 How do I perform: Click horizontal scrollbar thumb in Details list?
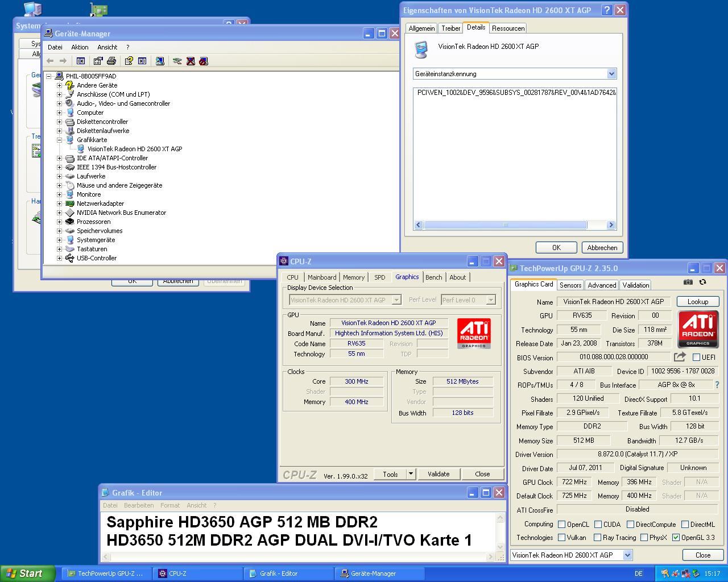(x=505, y=225)
